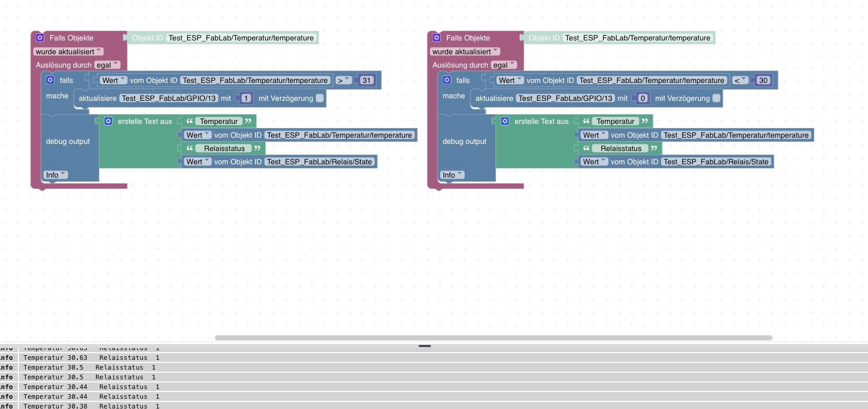Open gear settings on right Falls Objekte block
This screenshot has width=868, height=409.
437,37
